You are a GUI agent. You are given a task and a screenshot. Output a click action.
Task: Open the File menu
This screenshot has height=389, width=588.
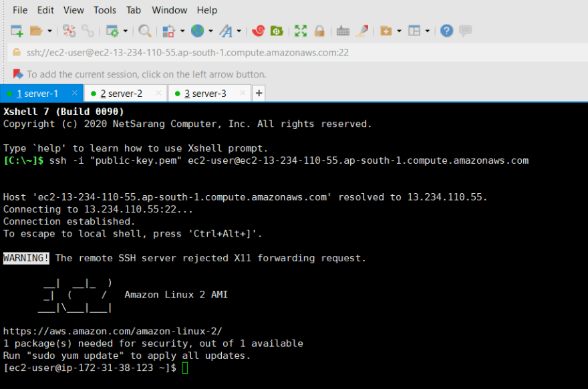coord(20,10)
